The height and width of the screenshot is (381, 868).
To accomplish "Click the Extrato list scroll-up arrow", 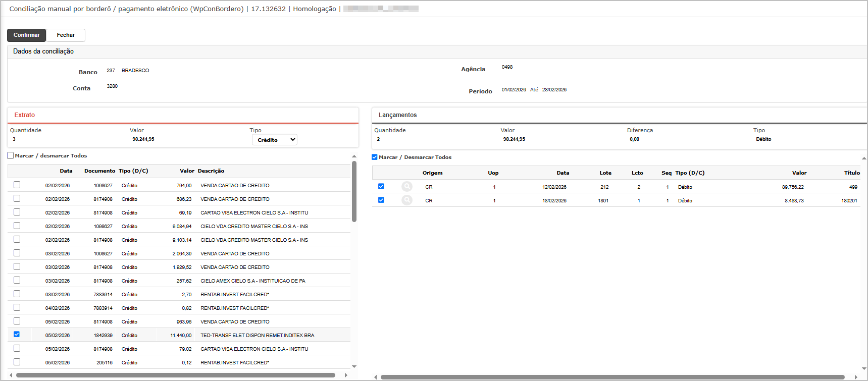I will (354, 156).
